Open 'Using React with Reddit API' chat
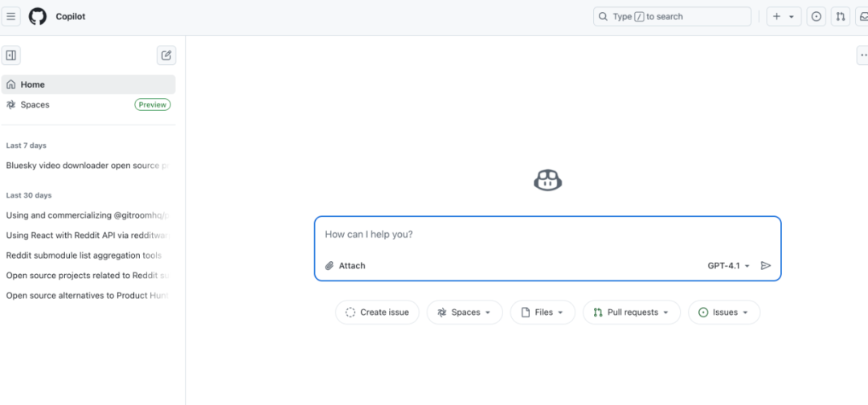This screenshot has width=868, height=405. [88, 235]
